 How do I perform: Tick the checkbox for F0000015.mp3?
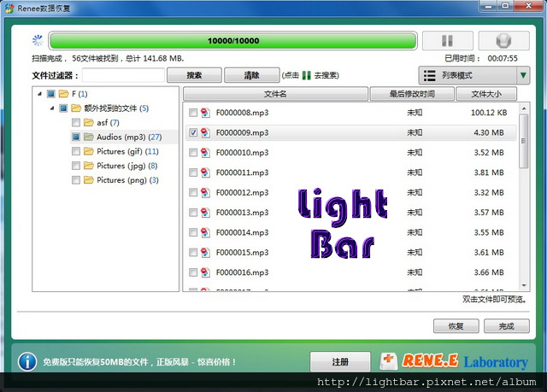tap(193, 252)
